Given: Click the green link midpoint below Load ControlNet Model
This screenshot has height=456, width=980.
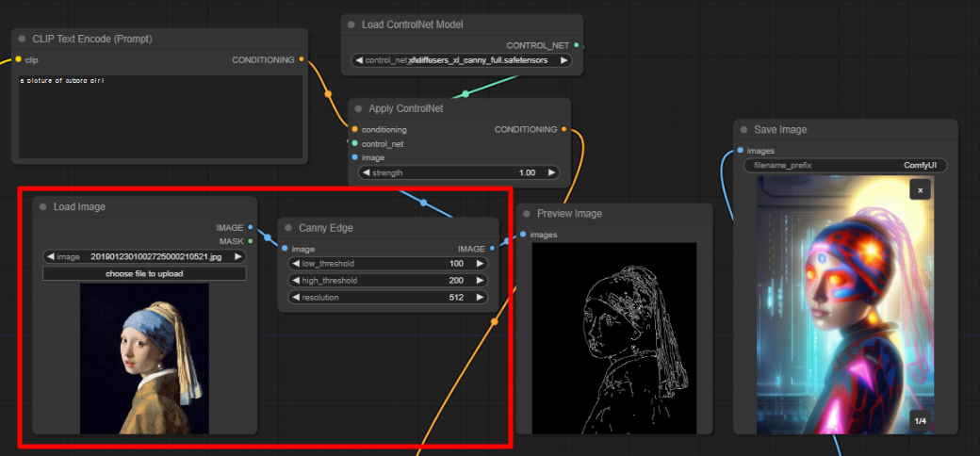Looking at the screenshot, I should click(x=465, y=94).
